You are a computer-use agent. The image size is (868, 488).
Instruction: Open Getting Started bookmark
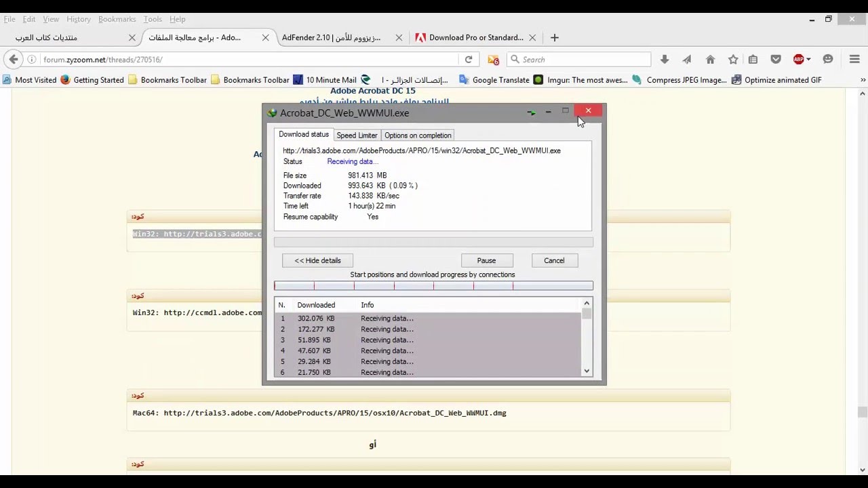tap(92, 80)
